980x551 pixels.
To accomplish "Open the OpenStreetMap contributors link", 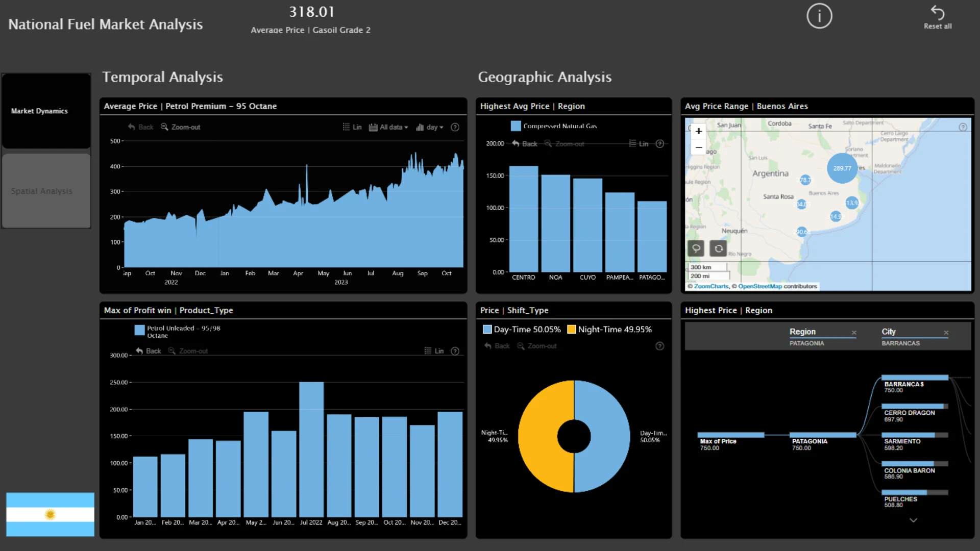I will (x=759, y=286).
